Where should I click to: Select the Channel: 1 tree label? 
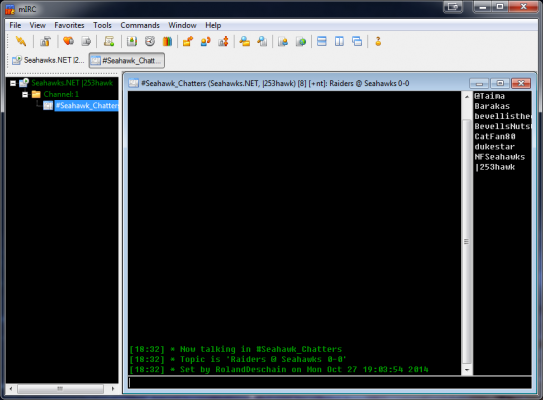click(61, 94)
